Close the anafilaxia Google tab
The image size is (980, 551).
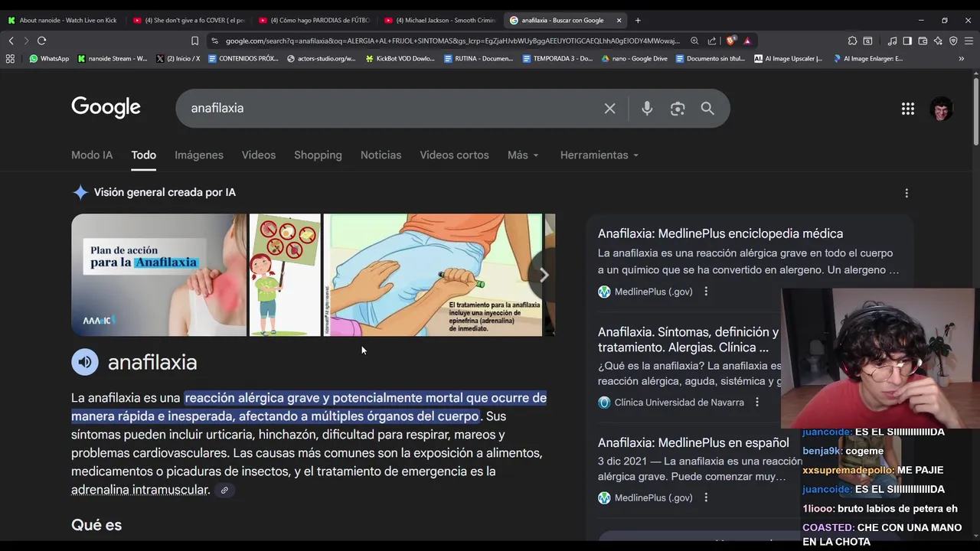click(619, 20)
